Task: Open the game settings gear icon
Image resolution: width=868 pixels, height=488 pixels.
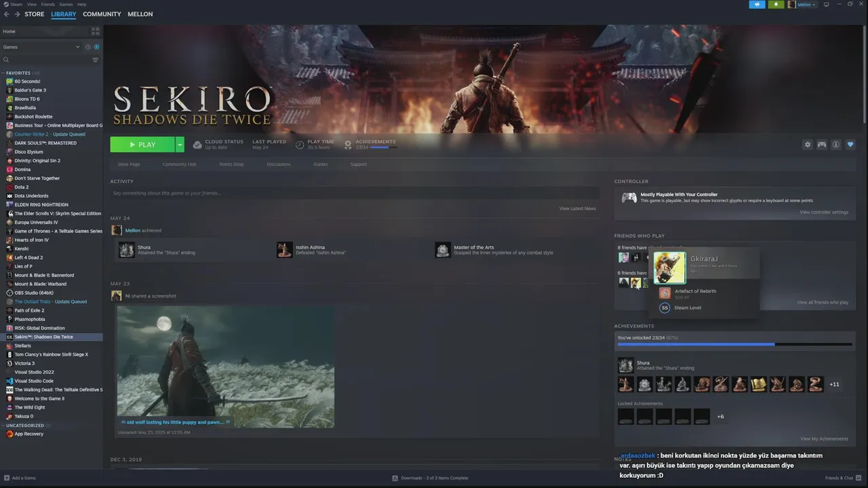Action: coord(808,144)
